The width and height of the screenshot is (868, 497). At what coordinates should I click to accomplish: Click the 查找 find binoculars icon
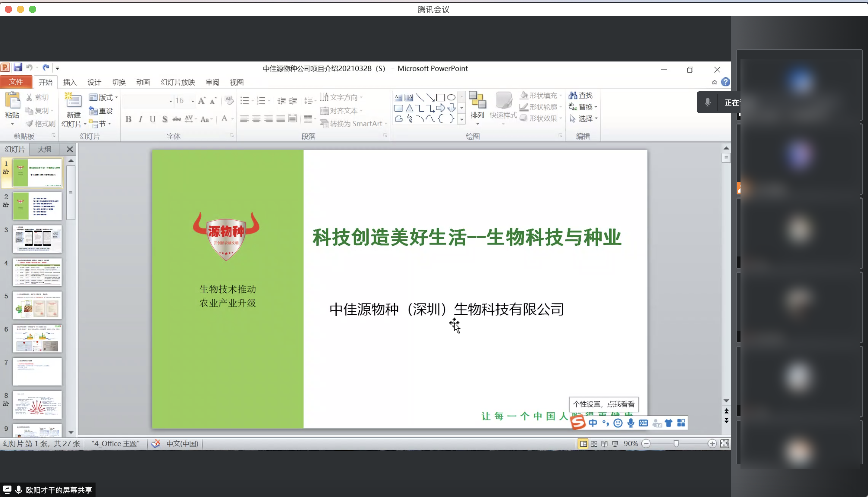573,96
